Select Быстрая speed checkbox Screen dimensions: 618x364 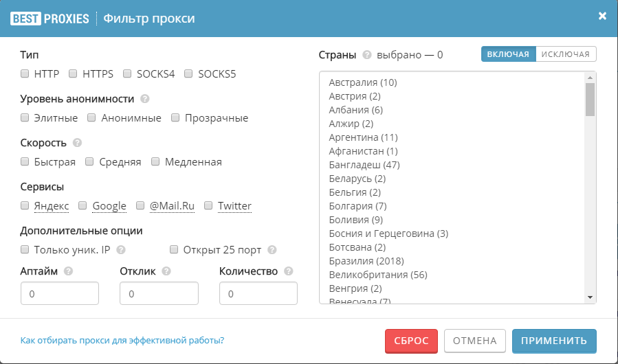[25, 161]
